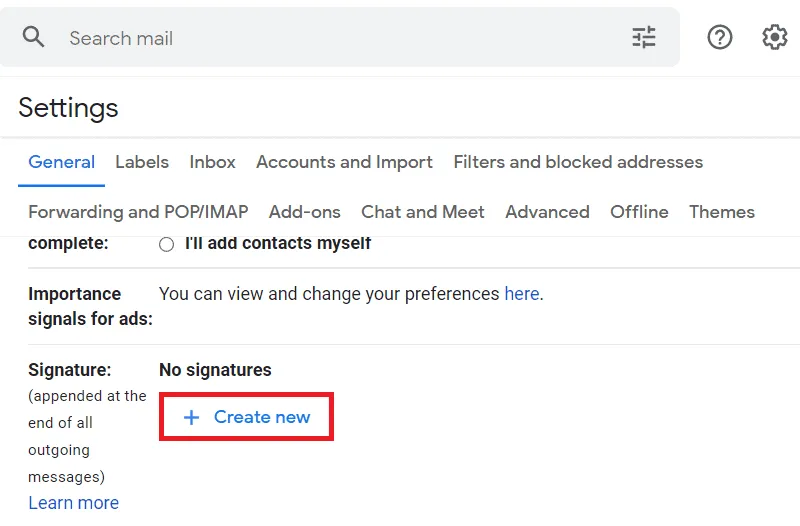
Task: Open the Advanced tab
Action: point(547,212)
